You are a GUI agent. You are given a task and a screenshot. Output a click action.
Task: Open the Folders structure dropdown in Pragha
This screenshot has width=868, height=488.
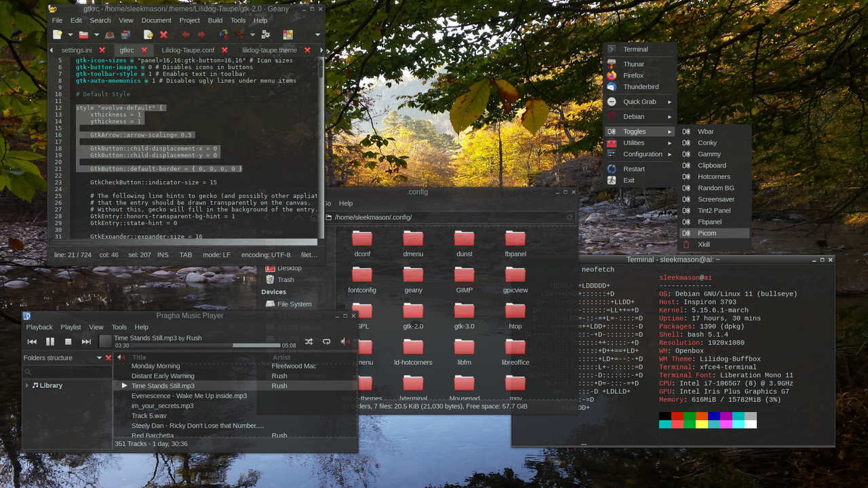(99, 358)
